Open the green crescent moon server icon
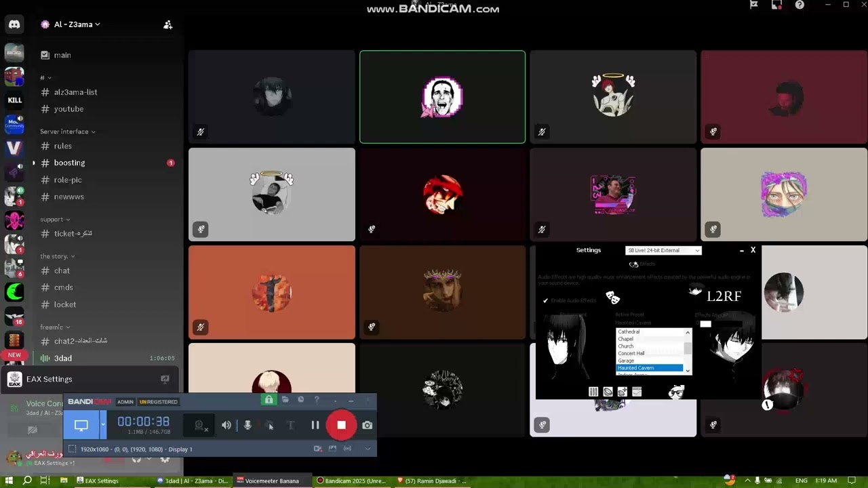This screenshot has height=488, width=868. (x=14, y=292)
